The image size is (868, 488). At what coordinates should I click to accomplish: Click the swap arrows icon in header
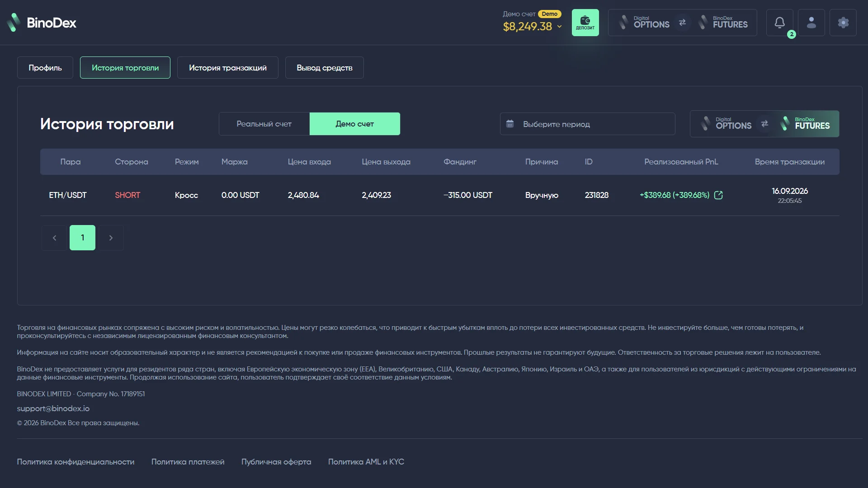(x=682, y=23)
